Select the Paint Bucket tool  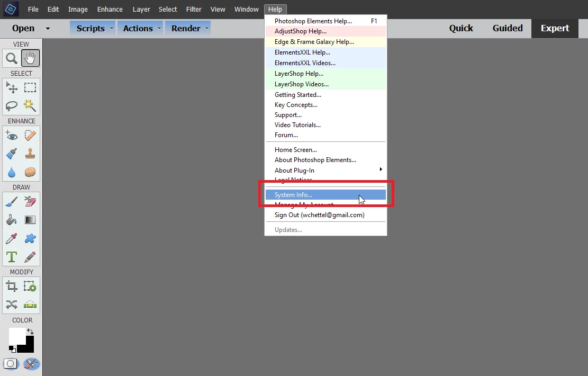tap(12, 220)
